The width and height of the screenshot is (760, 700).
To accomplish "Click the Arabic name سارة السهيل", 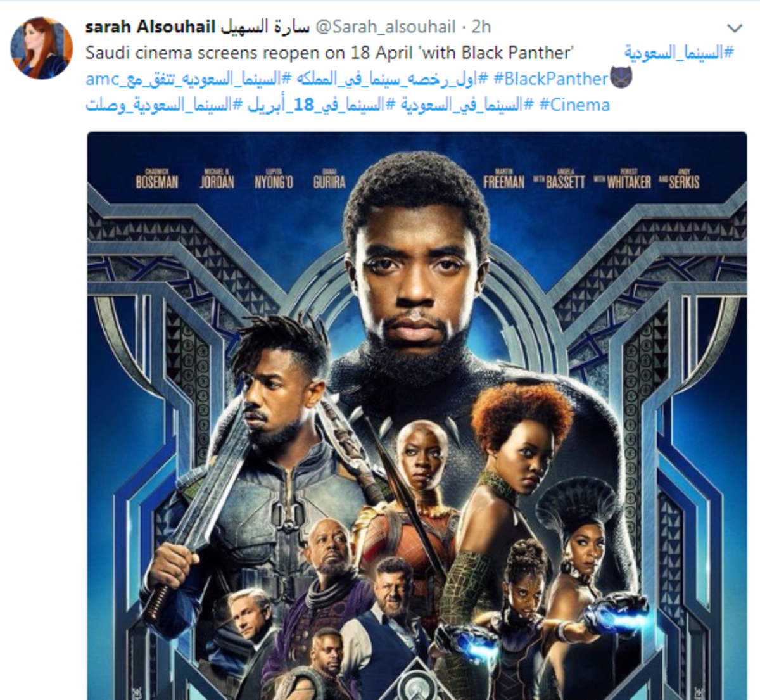I will click(265, 27).
